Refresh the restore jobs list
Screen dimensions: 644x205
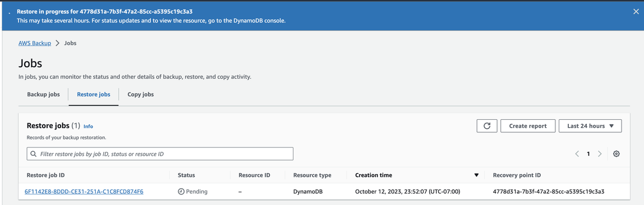click(x=487, y=126)
